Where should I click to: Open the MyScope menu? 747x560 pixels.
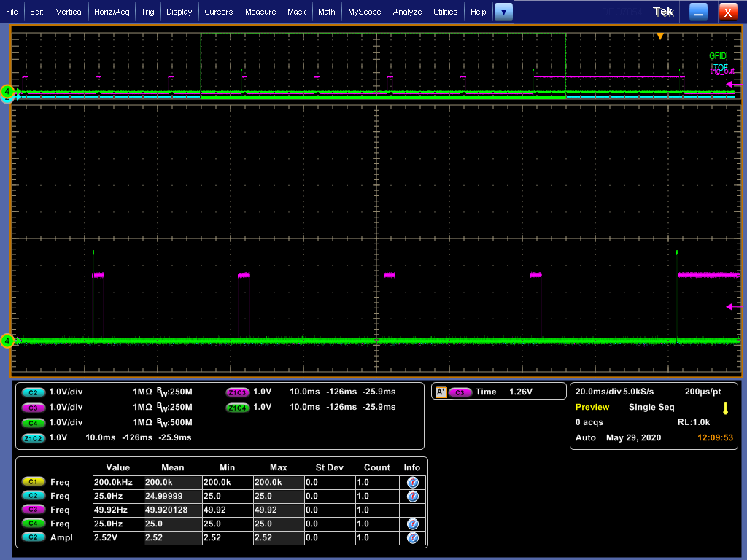(364, 12)
